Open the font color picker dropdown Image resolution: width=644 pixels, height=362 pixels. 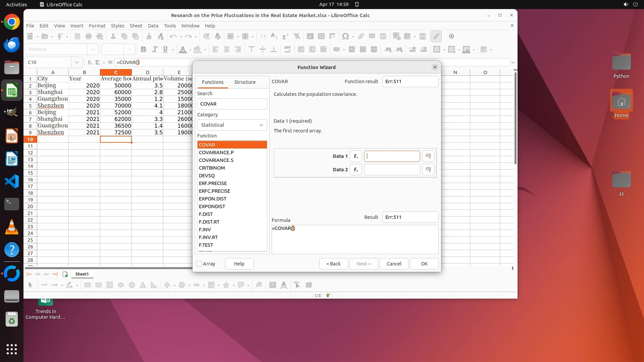point(190,50)
